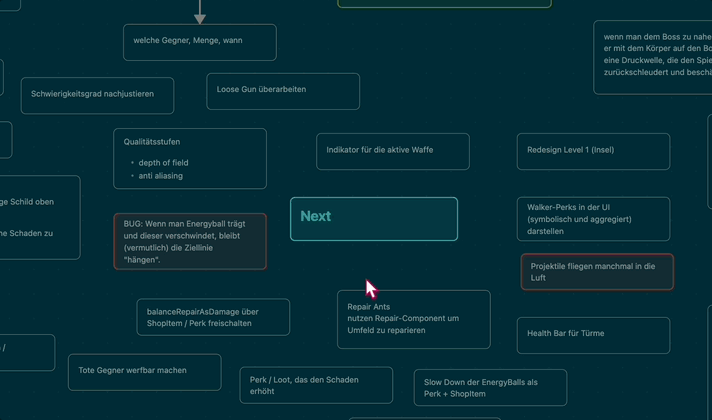
Task: Click the arrow connector above 'welche Gegner'
Action: tap(200, 12)
